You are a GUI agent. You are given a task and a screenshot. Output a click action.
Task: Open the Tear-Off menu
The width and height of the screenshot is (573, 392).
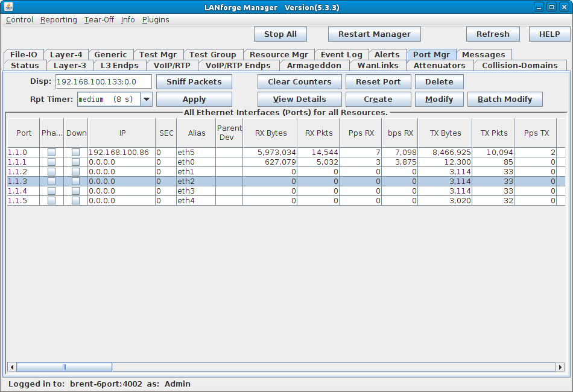point(99,20)
